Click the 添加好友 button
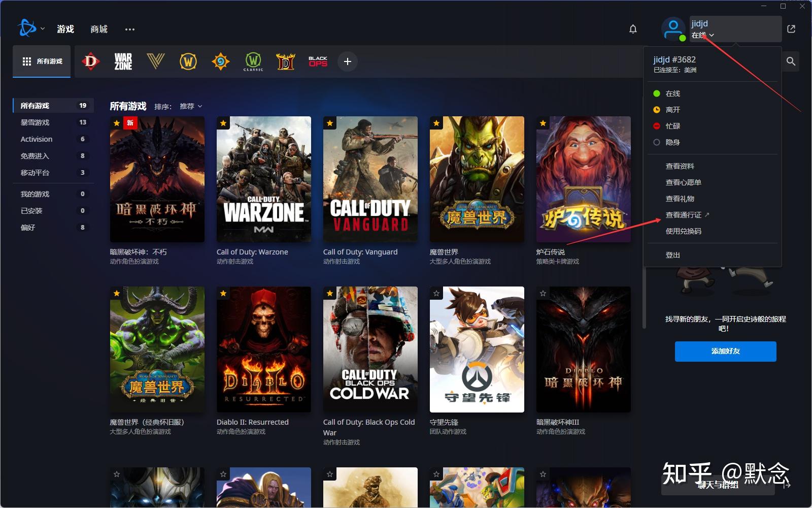This screenshot has width=812, height=508. (x=726, y=352)
